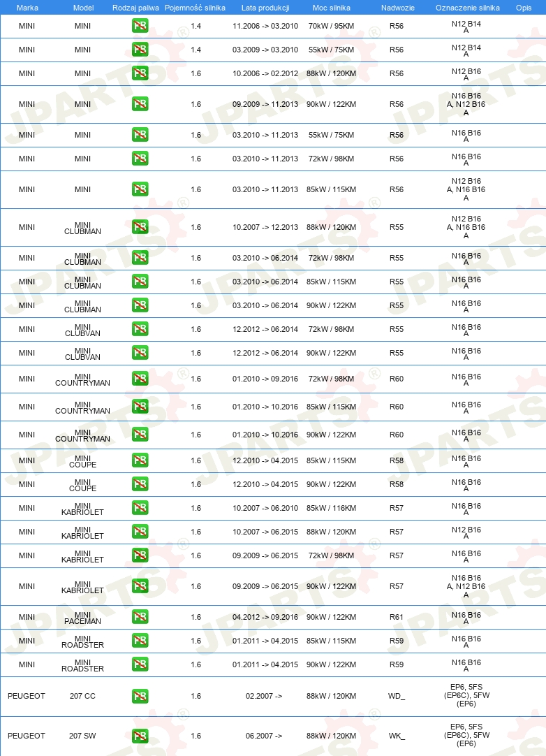Select the WK_ body code cell
This screenshot has height=756, width=546.
pos(397,736)
